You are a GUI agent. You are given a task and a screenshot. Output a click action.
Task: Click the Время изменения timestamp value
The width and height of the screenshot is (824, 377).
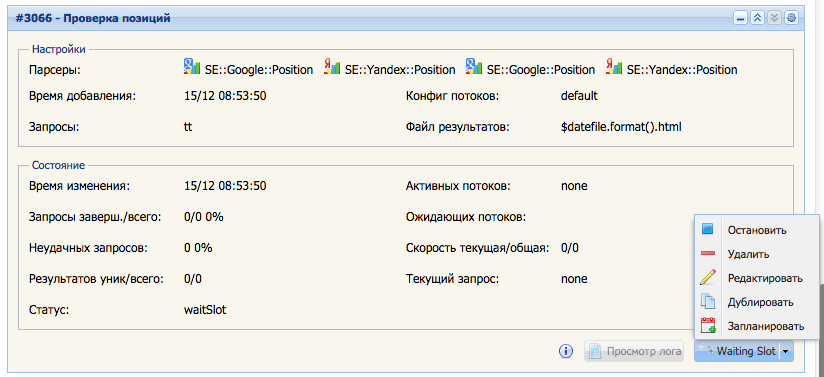click(225, 186)
